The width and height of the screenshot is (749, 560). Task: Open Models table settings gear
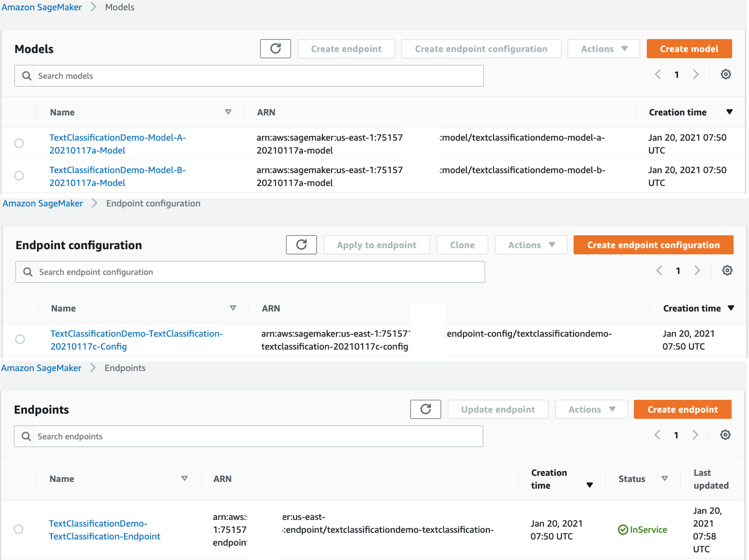[726, 75]
